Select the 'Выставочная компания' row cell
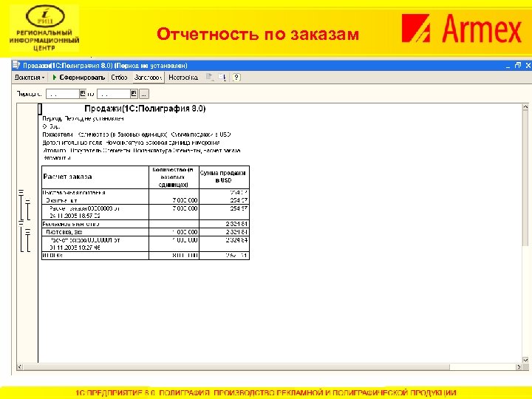Viewport: 532px width, 399px height. coord(95,193)
